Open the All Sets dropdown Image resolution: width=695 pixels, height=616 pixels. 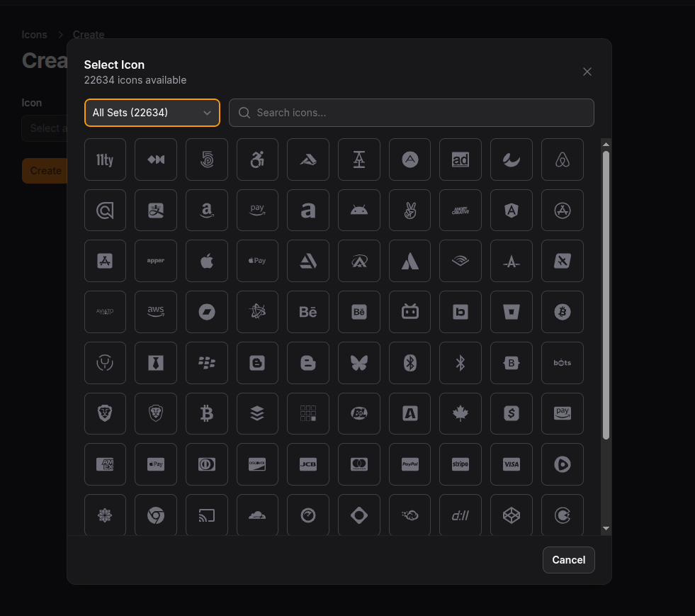click(152, 113)
